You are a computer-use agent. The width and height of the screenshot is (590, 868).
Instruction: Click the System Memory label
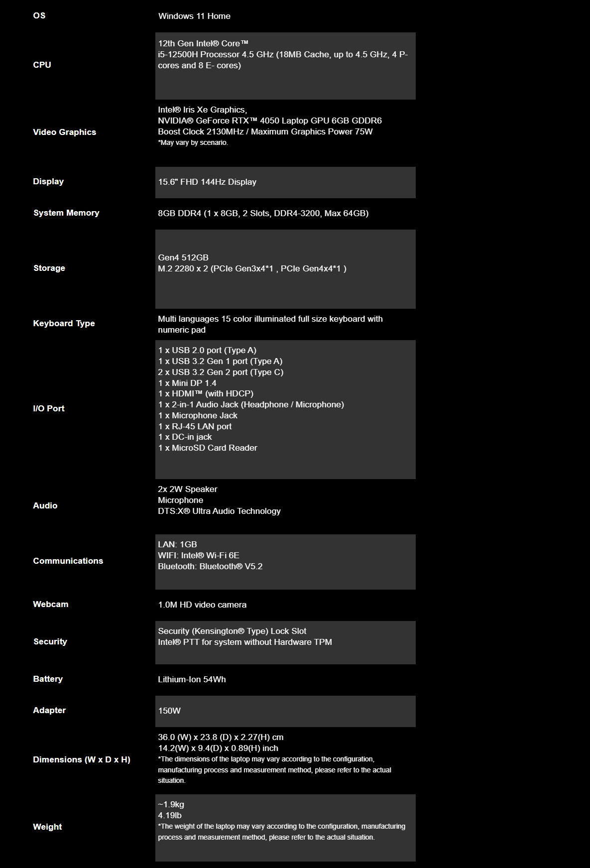point(66,213)
